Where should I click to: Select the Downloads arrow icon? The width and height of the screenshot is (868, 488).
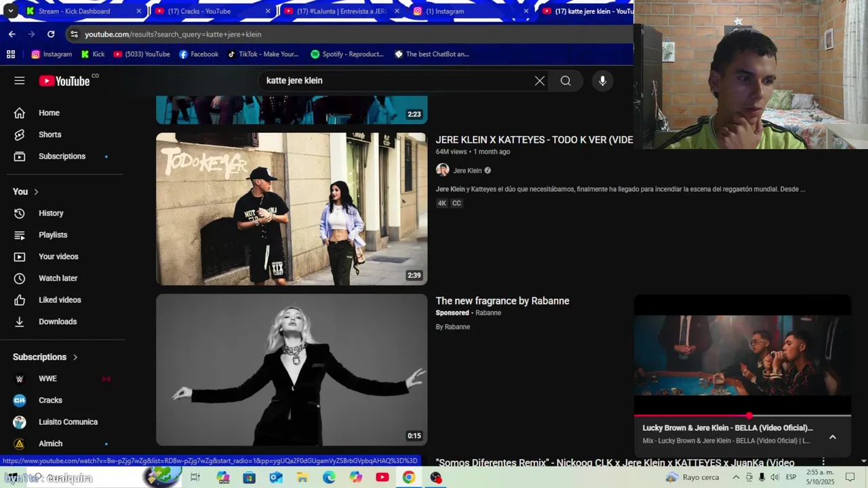pos(20,322)
